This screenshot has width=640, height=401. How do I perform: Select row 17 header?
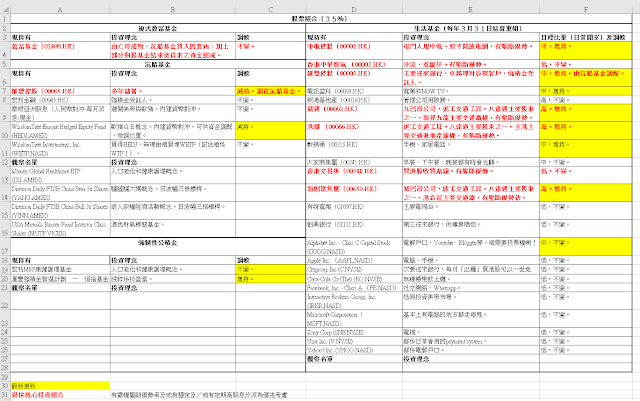(x=5, y=247)
